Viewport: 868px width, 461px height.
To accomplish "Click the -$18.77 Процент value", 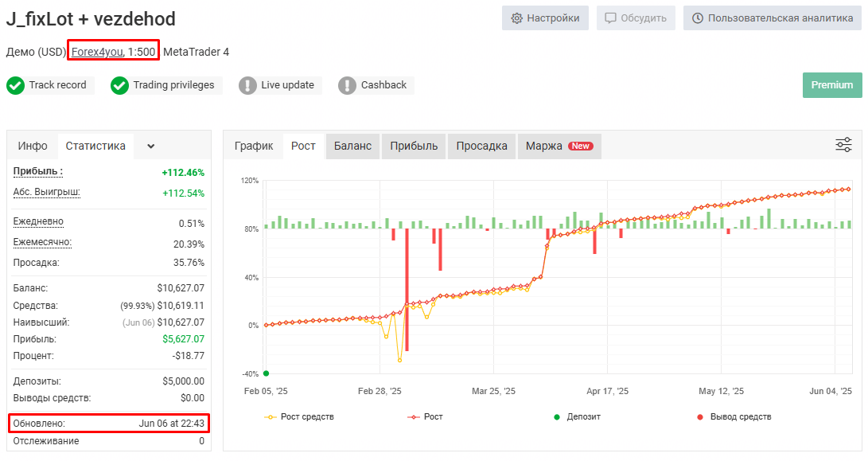I will click(189, 355).
